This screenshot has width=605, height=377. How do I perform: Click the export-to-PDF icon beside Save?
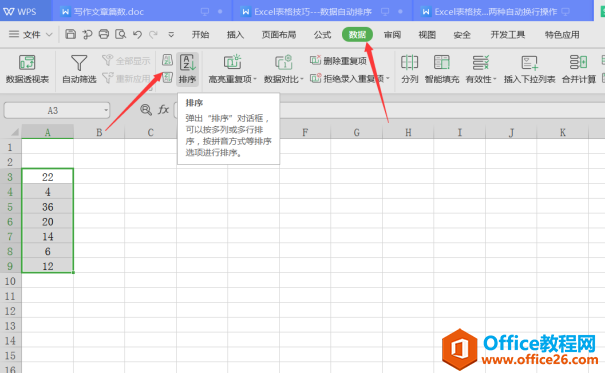click(87, 35)
